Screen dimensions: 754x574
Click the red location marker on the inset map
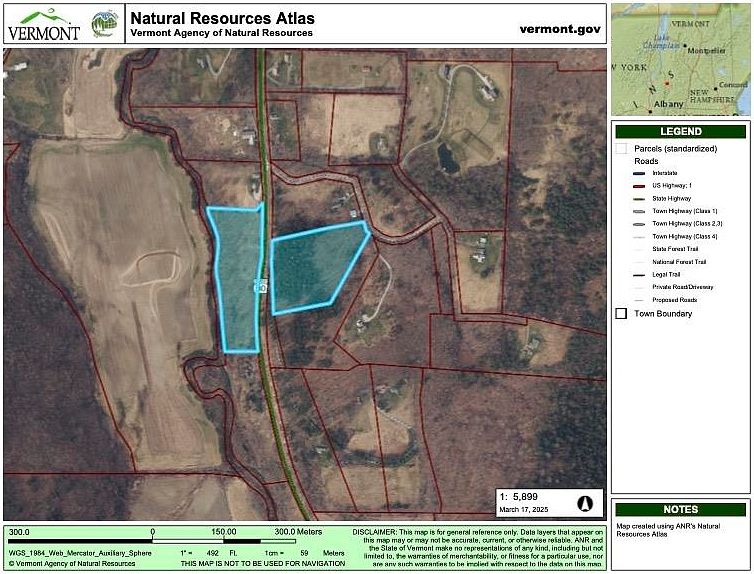666,83
